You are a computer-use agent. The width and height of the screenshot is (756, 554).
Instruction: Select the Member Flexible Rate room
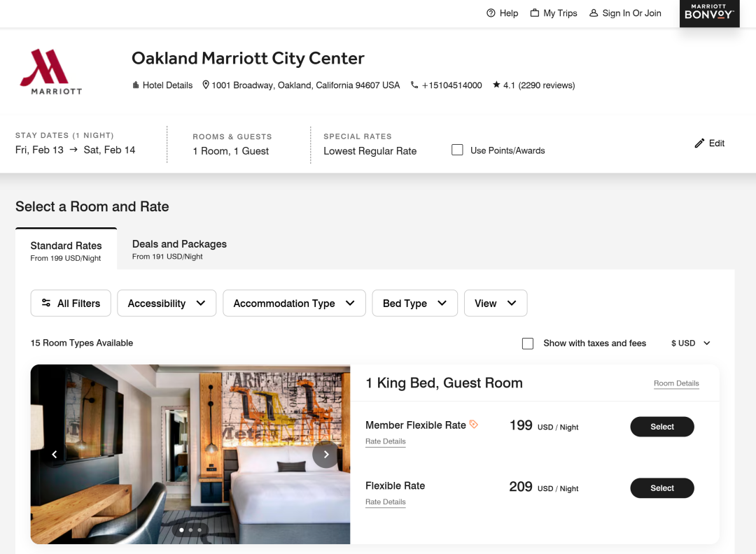click(661, 427)
